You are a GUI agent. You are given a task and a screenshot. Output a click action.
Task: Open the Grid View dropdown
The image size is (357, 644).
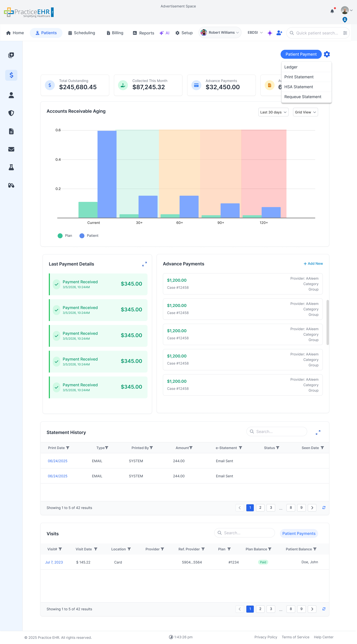coord(305,112)
